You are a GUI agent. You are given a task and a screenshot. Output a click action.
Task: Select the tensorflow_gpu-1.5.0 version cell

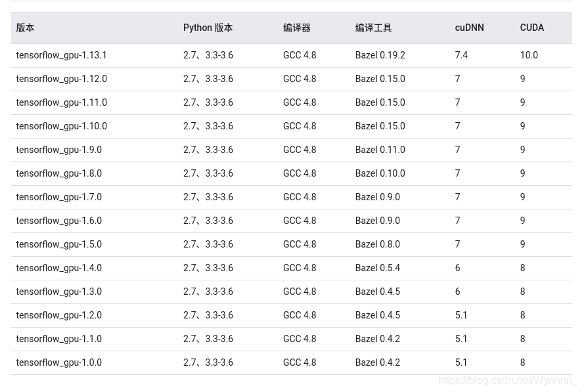(x=58, y=244)
